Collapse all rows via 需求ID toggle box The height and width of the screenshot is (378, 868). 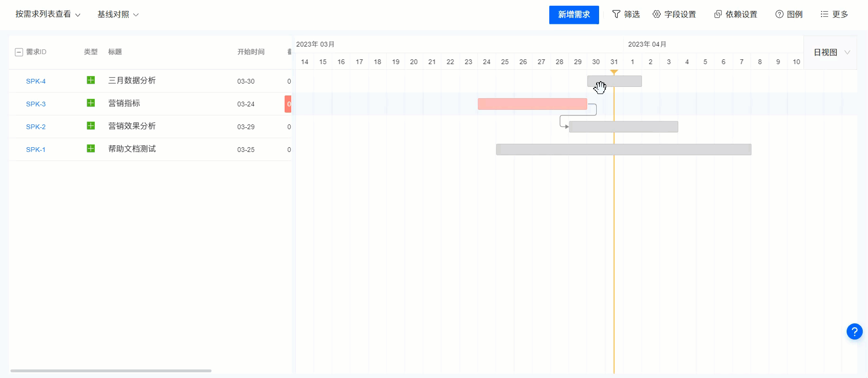[19, 52]
